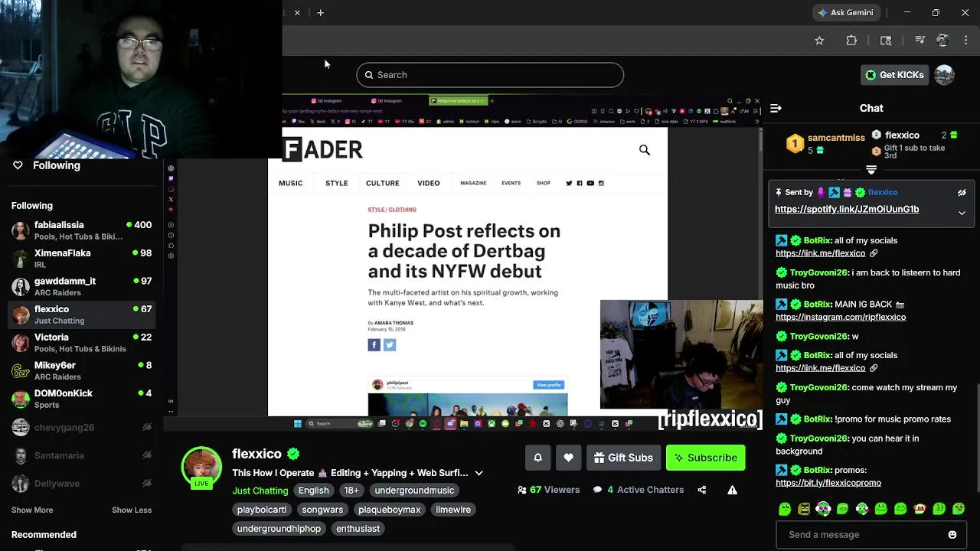The width and height of the screenshot is (980, 551).
Task: Click the Get KICKs button
Action: tap(894, 75)
